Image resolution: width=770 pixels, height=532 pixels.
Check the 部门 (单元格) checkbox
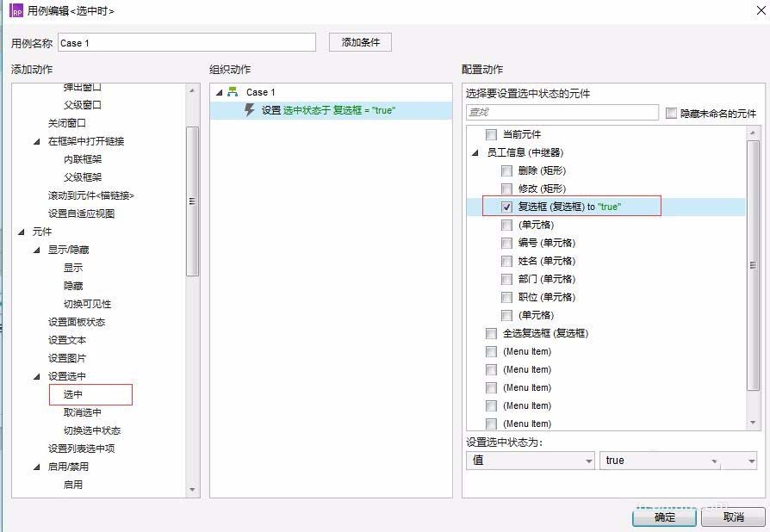pos(506,279)
